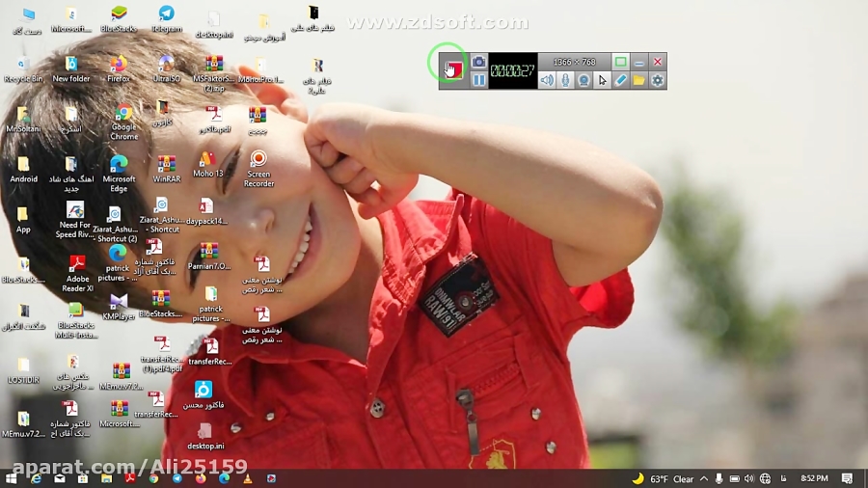Select the Google Chrome desktop shortcut
This screenshot has height=488, width=868.
point(123,122)
